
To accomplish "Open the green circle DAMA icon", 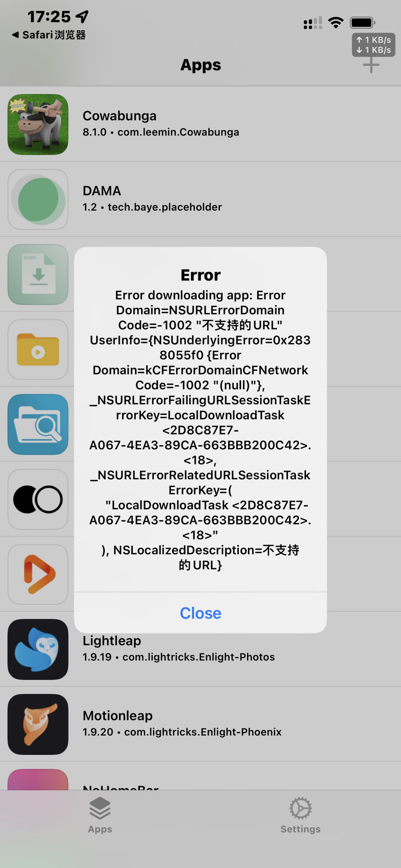I will pos(38,200).
